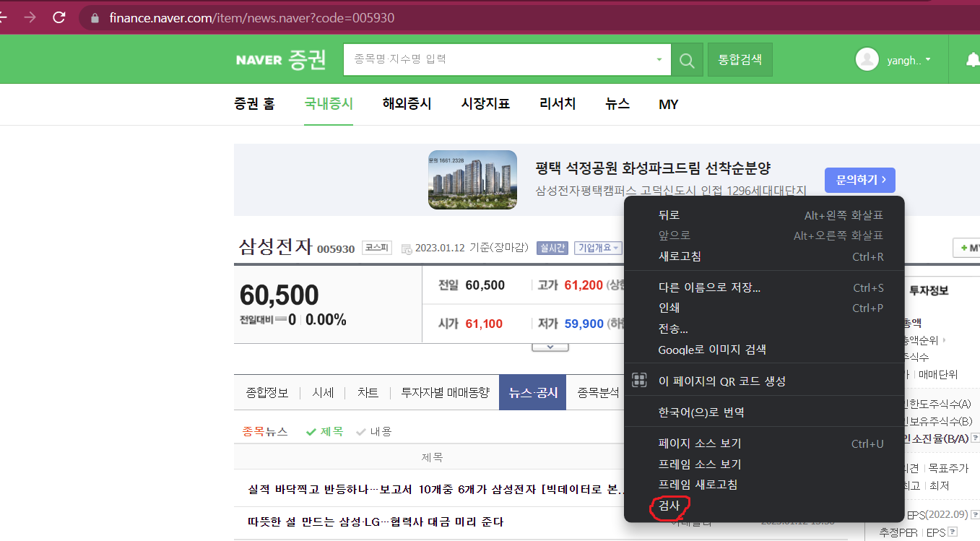Image resolution: width=980 pixels, height=541 pixels.
Task: Select 페이지 소스 보기 menu entry
Action: [700, 443]
